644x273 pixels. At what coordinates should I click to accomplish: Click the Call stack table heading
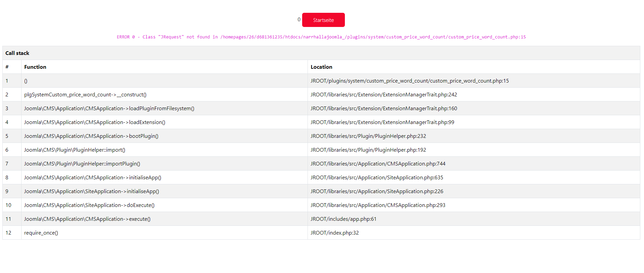point(17,53)
